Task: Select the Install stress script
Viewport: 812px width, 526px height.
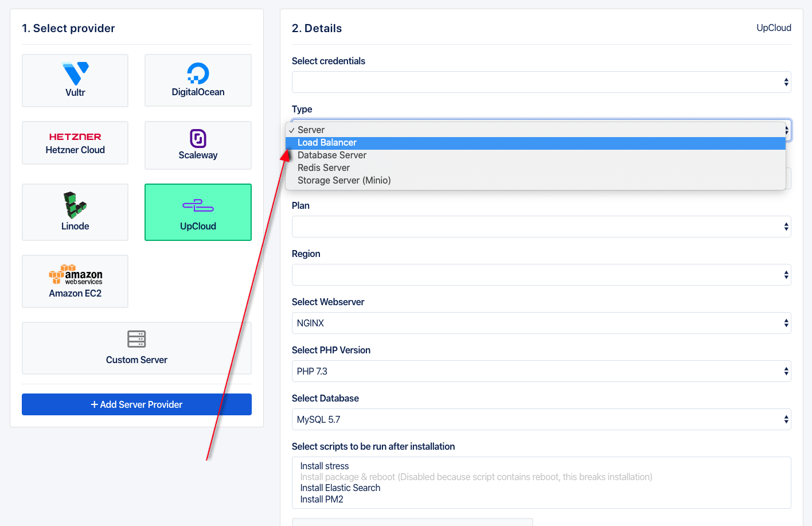Action: (325, 466)
